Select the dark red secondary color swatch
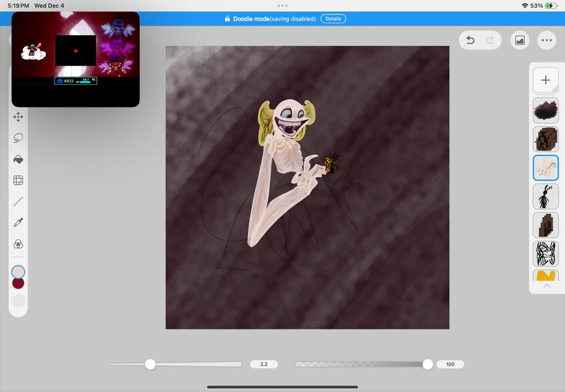565x392 pixels. pyautogui.click(x=18, y=283)
